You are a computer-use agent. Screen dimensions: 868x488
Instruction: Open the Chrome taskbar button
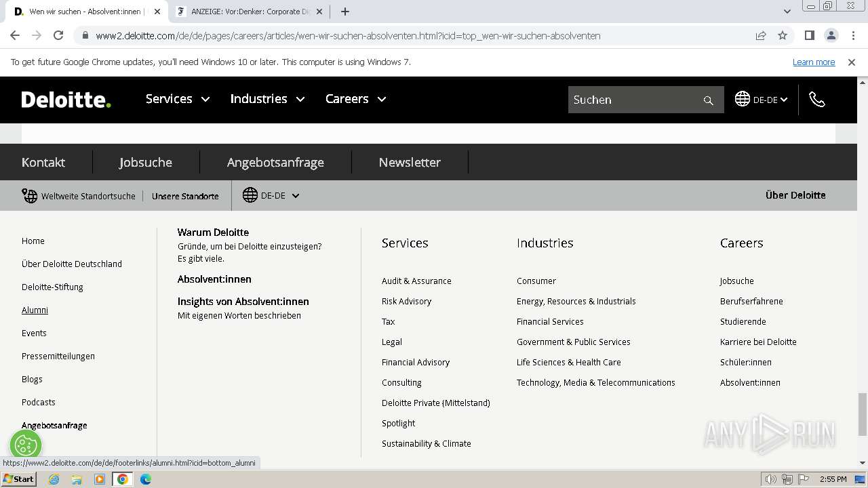pos(123,479)
